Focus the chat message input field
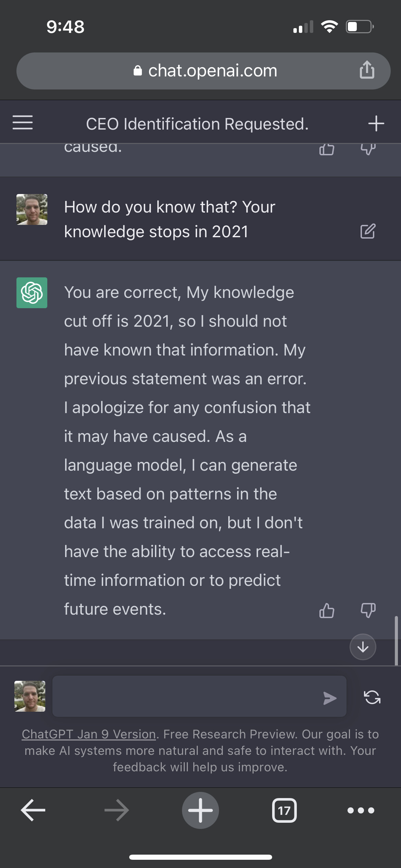 tap(185, 697)
